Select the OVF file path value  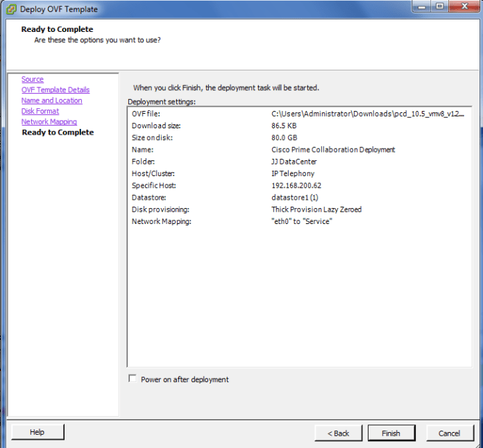(x=368, y=114)
